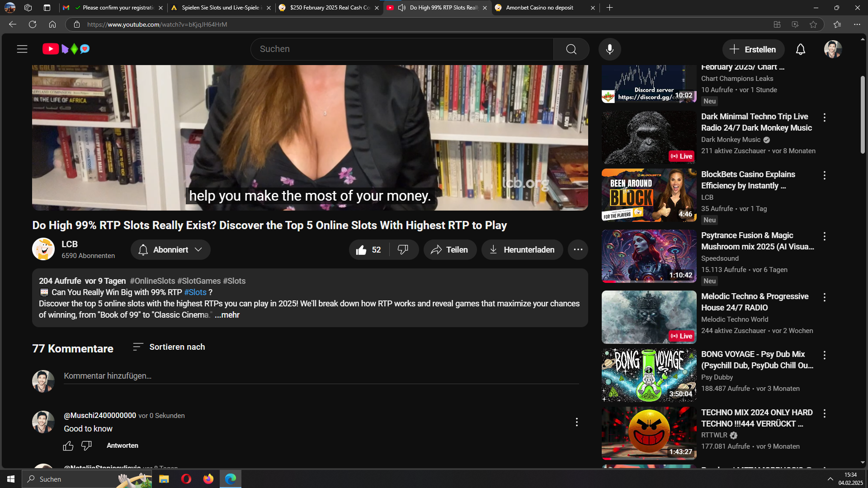The image size is (868, 488).
Task: Open more actions three-dot button under video
Action: coord(578,249)
